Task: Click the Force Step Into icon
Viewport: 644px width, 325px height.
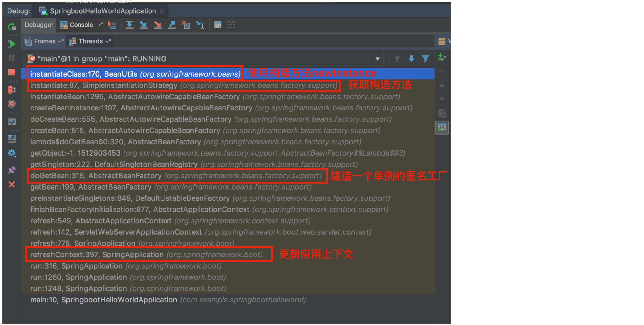Action: point(157,25)
